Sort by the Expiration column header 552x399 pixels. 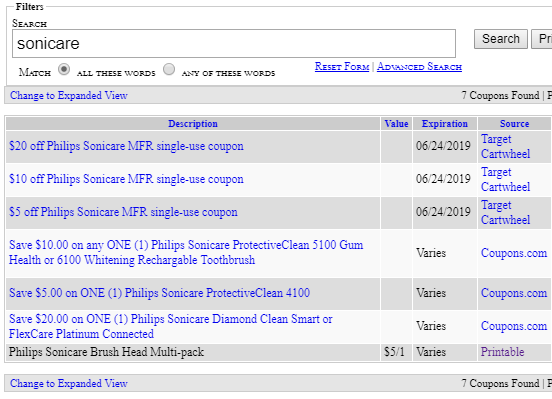click(x=445, y=124)
